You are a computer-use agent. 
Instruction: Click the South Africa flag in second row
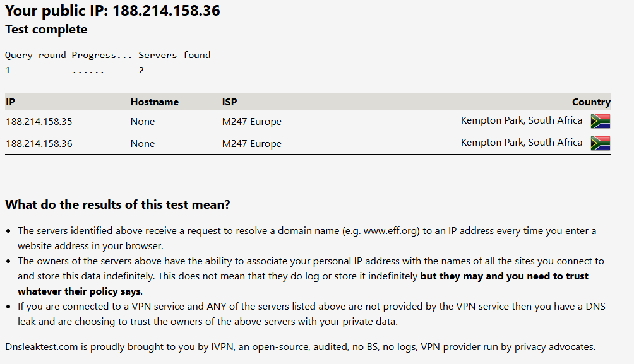600,143
